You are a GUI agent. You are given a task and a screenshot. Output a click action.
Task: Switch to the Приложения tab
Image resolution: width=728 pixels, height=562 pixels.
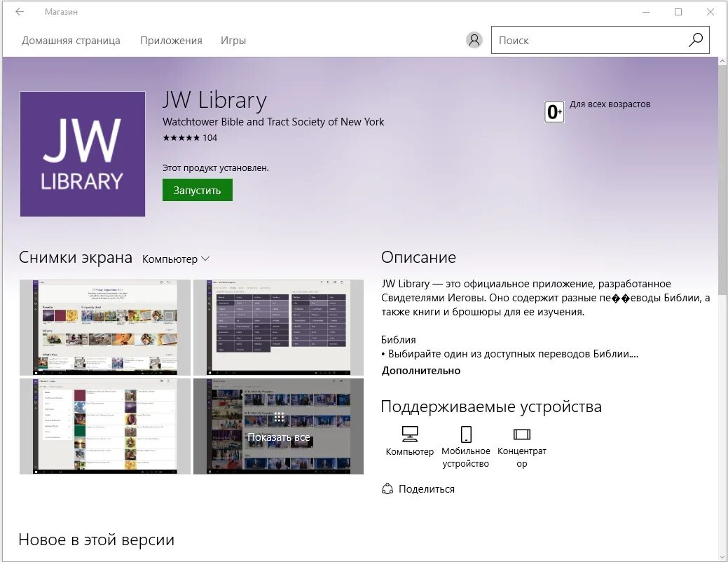click(x=170, y=40)
